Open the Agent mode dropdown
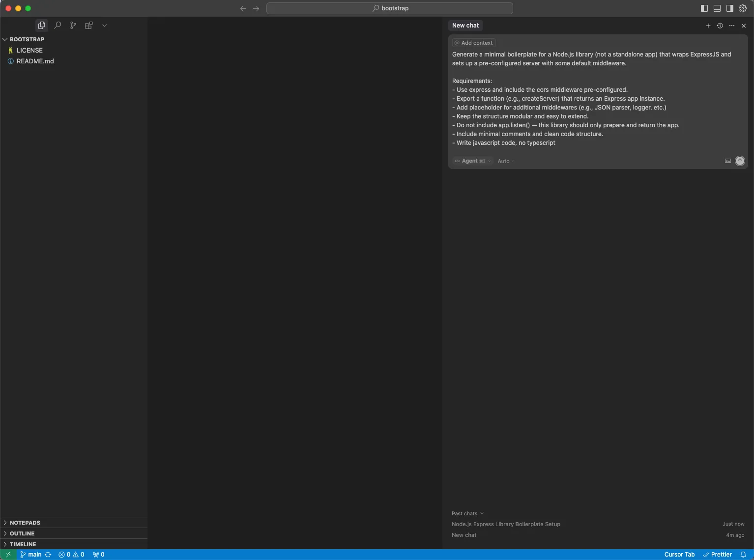754x560 pixels. click(473, 161)
